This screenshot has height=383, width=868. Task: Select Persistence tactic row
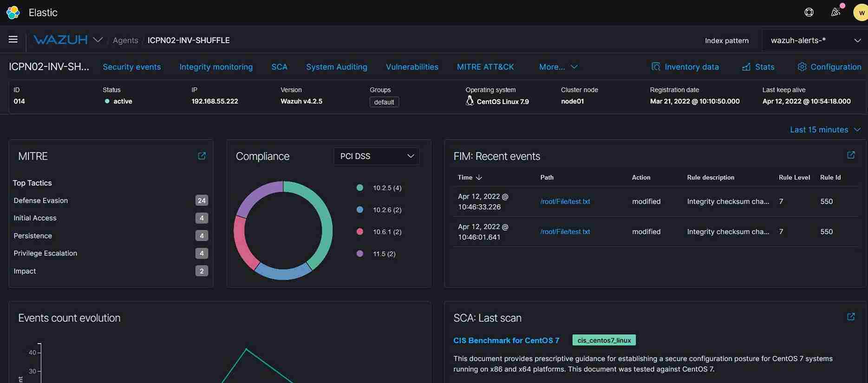click(111, 236)
